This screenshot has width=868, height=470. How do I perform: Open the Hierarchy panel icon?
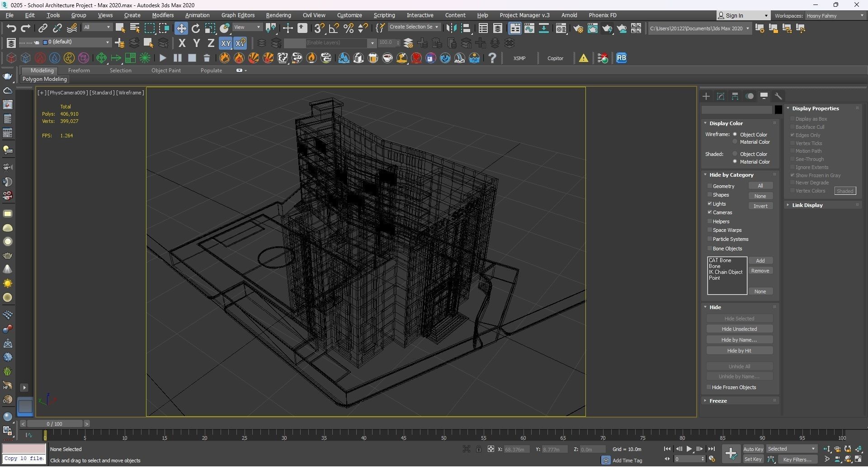(735, 96)
